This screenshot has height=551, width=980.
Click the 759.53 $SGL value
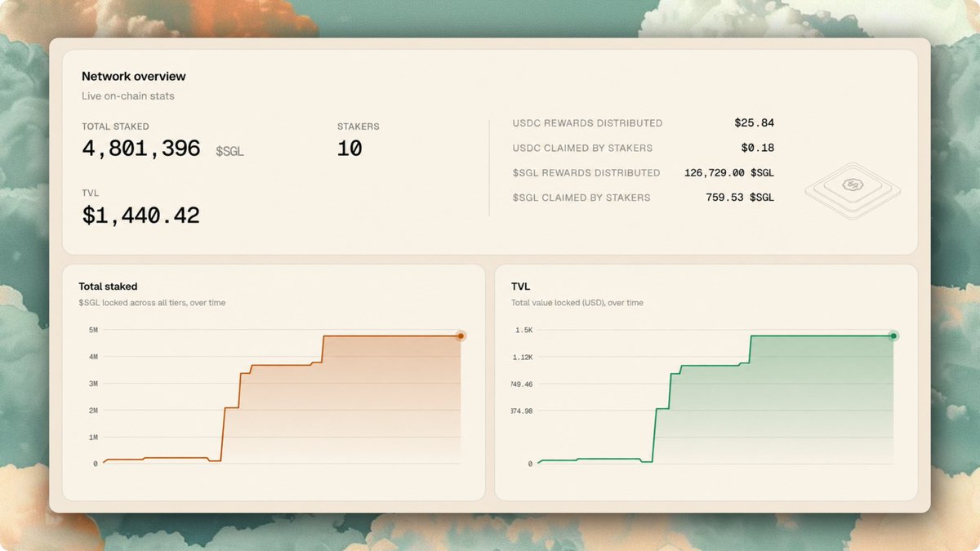click(740, 198)
